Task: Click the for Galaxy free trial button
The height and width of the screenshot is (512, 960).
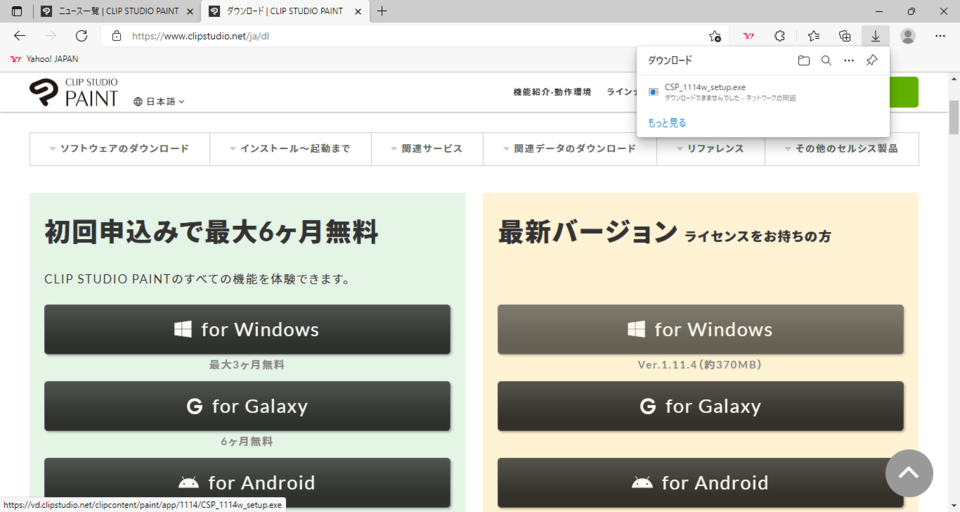Action: [247, 406]
